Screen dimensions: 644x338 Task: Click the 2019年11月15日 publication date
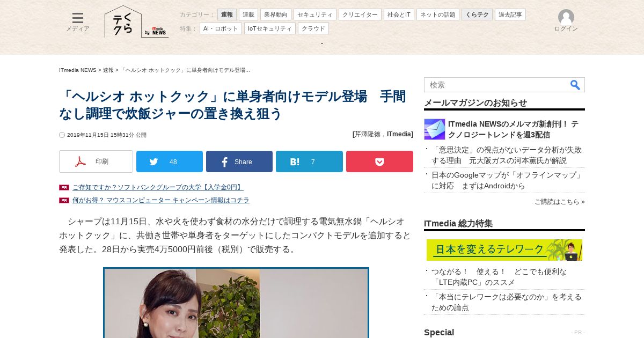106,135
